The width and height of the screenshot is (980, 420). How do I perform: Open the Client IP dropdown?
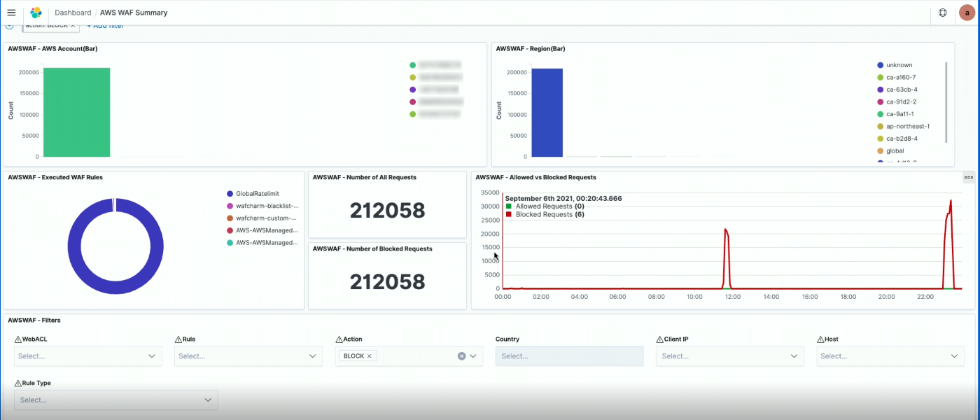pyautogui.click(x=730, y=356)
